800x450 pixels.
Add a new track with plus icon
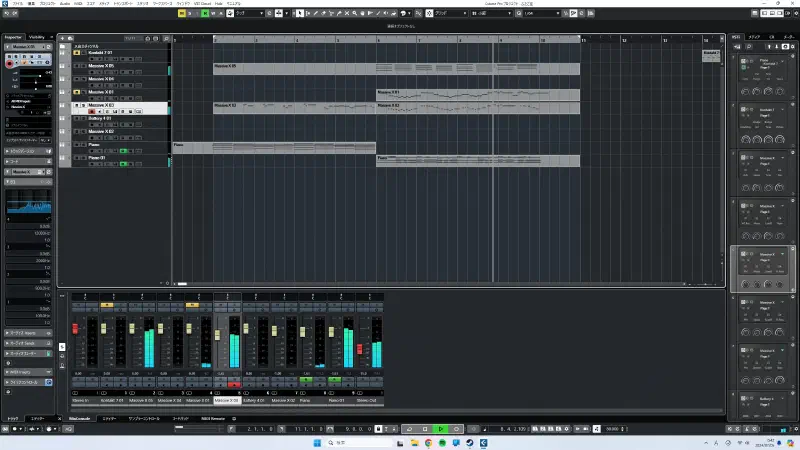tap(63, 38)
